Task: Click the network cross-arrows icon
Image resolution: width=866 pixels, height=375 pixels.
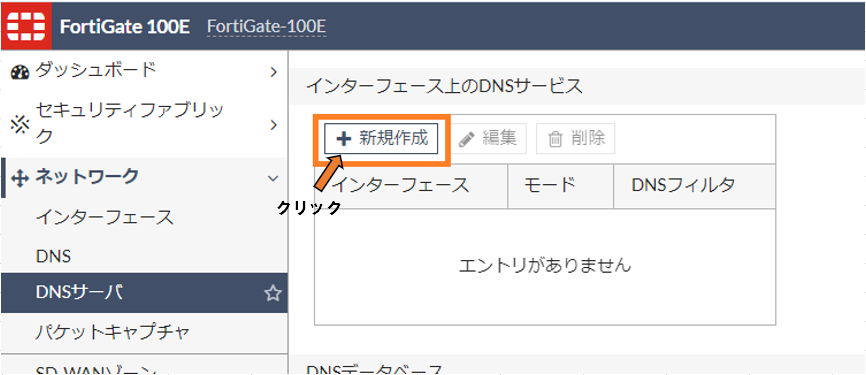Action: (20, 178)
